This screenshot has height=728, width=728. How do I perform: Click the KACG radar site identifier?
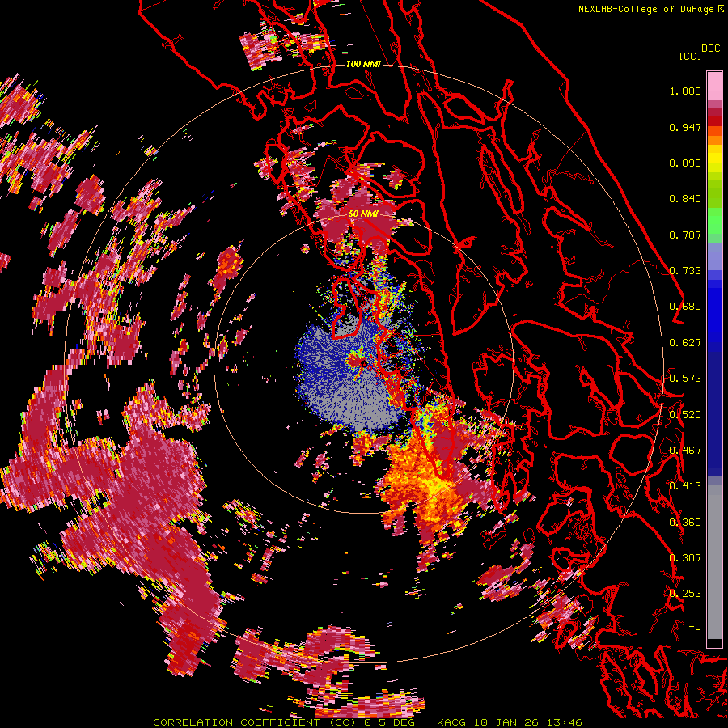tap(453, 722)
